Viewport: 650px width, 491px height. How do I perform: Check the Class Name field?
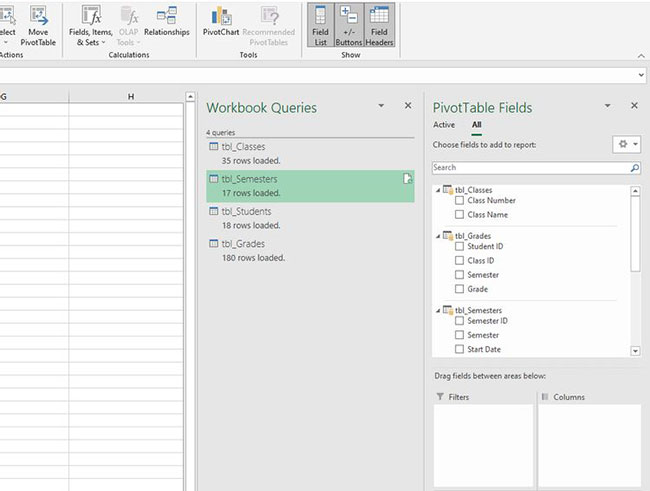459,214
